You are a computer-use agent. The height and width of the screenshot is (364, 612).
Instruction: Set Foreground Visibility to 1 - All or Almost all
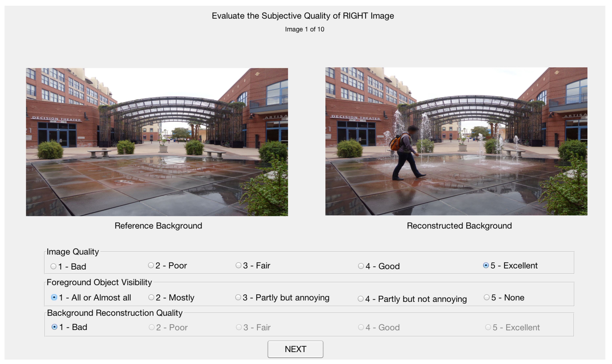pos(54,297)
